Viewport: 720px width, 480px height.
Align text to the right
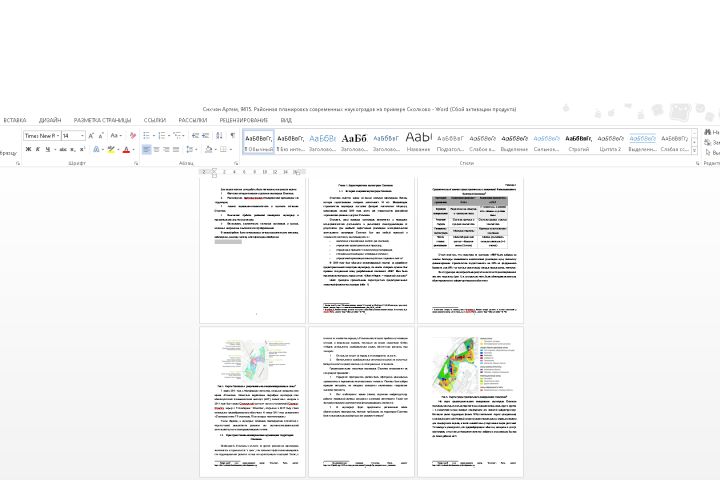pyautogui.click(x=166, y=149)
